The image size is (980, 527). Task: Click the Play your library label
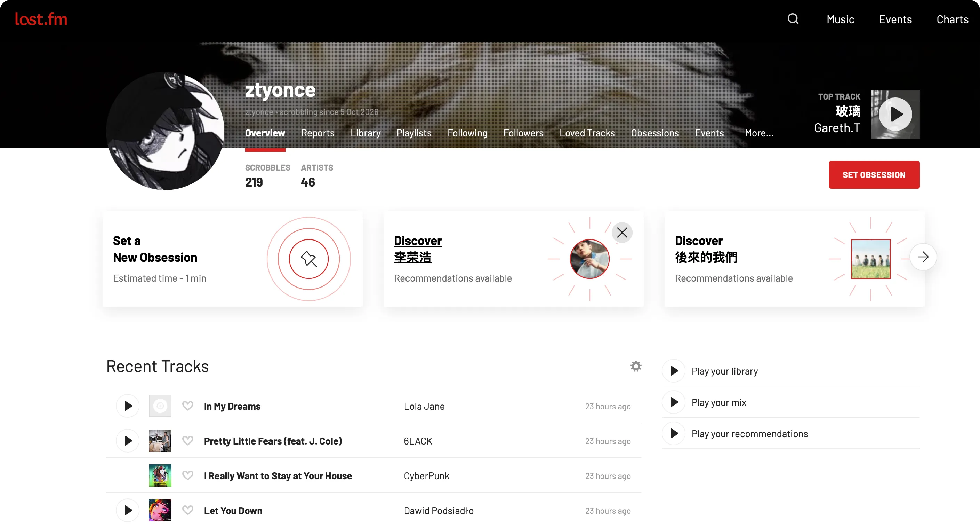click(724, 371)
